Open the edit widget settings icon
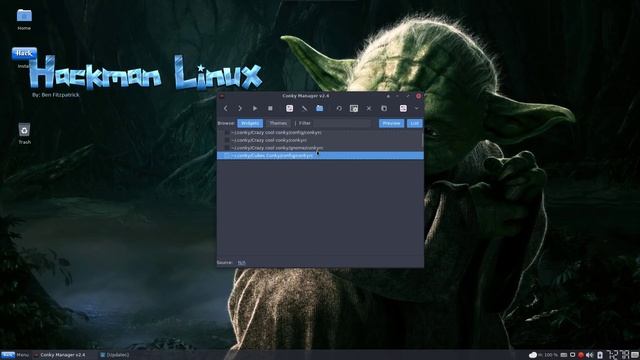 289,108
